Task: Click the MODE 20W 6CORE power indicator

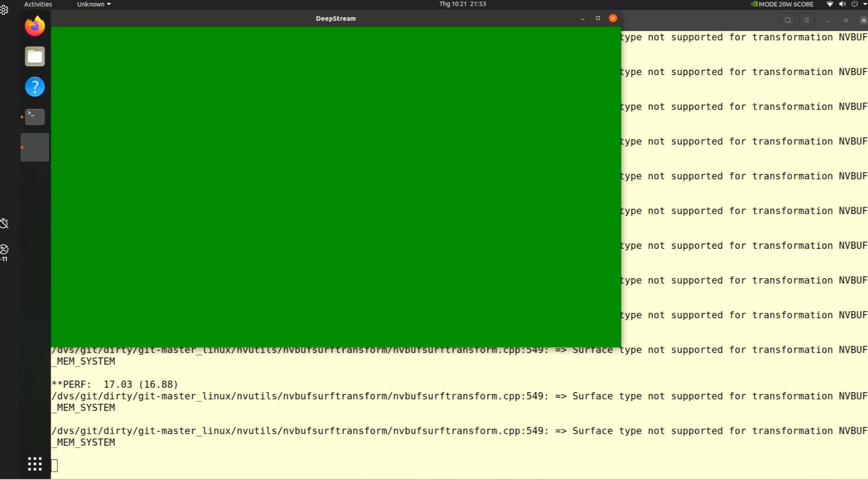Action: (782, 4)
